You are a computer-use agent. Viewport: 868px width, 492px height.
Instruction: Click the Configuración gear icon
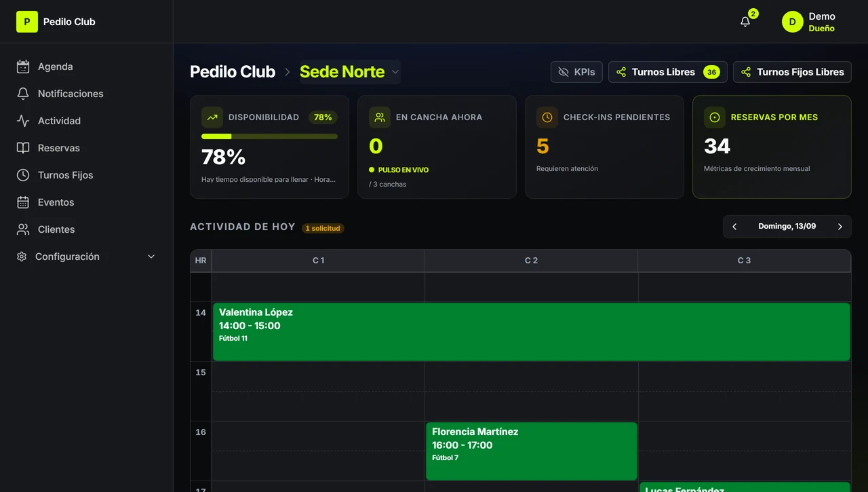(x=22, y=257)
